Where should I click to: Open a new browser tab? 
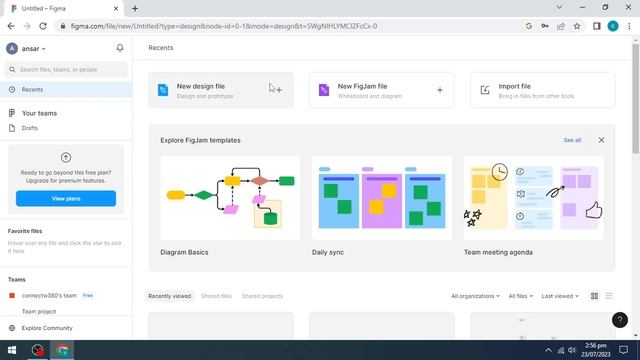click(135, 8)
